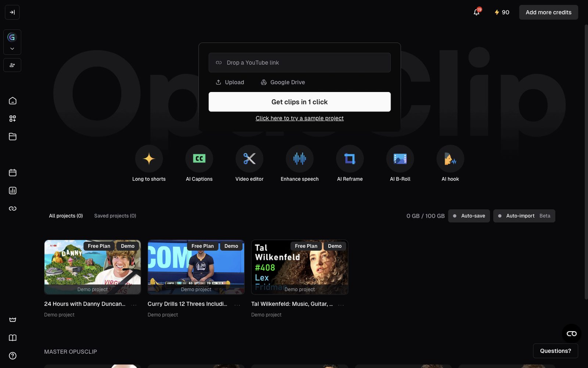The image size is (588, 368).
Task: Open the social links sidebar icon
Action: [x=12, y=209]
